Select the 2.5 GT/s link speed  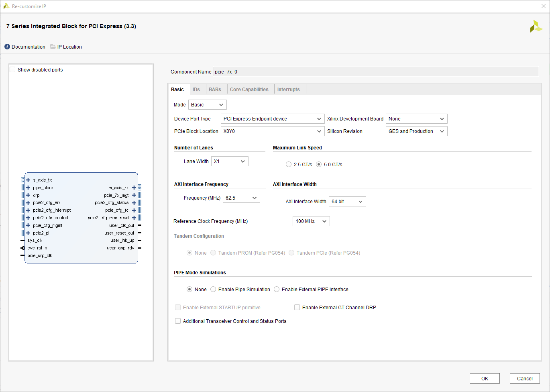[289, 164]
